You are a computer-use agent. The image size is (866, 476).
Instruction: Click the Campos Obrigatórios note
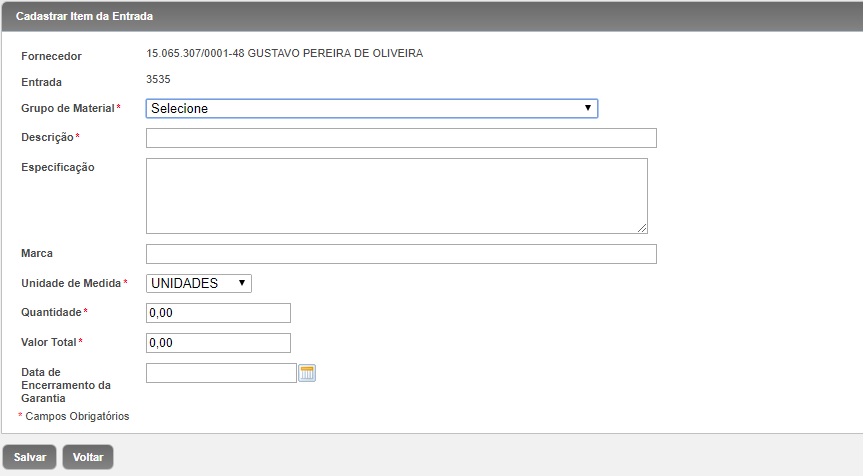click(76, 416)
